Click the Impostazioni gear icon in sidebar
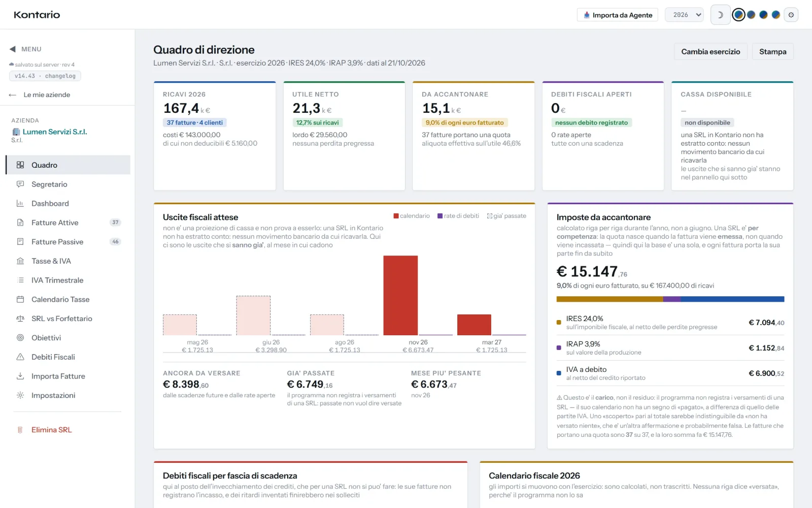 pyautogui.click(x=20, y=395)
